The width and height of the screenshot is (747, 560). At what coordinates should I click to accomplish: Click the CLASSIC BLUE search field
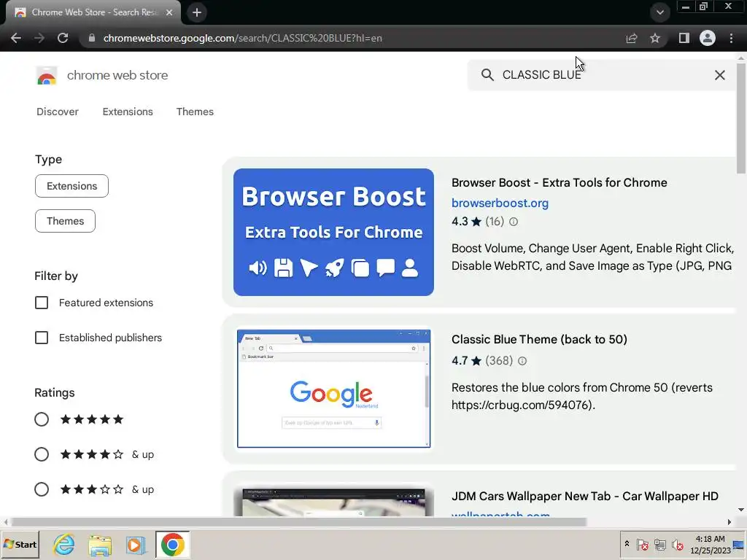[601, 75]
